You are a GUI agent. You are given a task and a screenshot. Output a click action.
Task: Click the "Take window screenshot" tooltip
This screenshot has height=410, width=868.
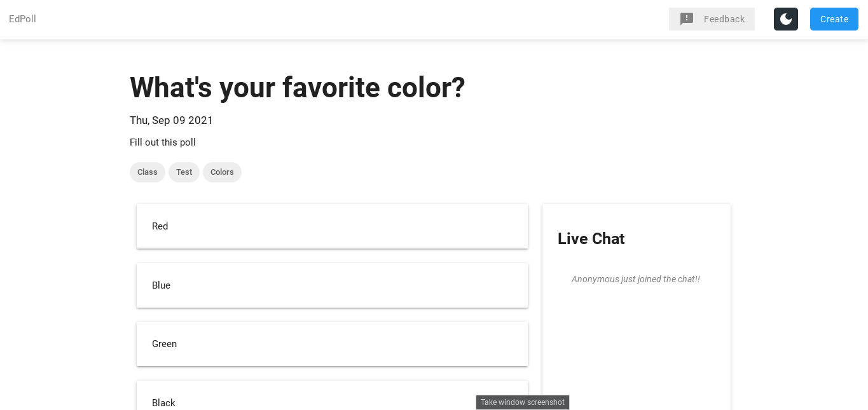coord(522,402)
